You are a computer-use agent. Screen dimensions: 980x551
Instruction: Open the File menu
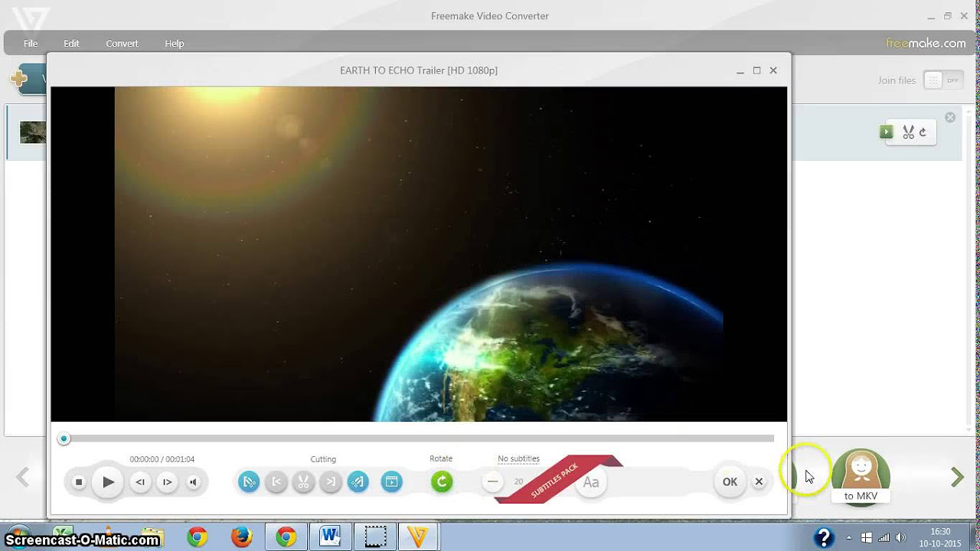click(x=31, y=44)
